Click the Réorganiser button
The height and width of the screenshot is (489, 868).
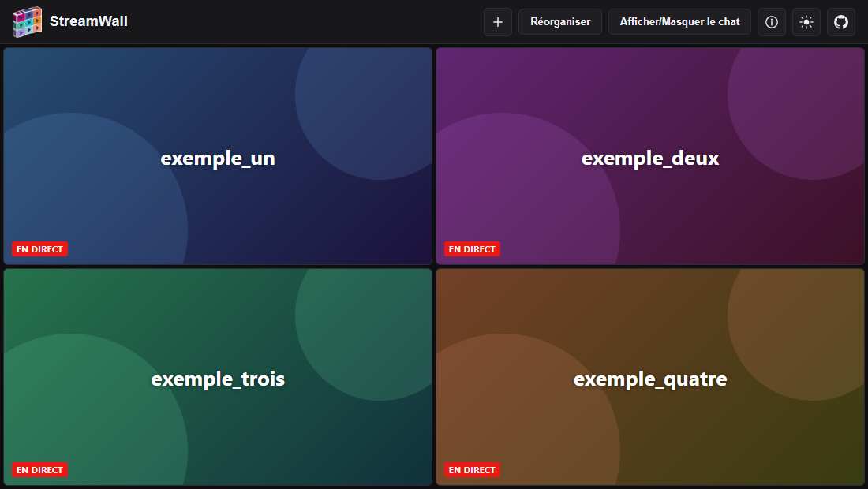pos(560,21)
